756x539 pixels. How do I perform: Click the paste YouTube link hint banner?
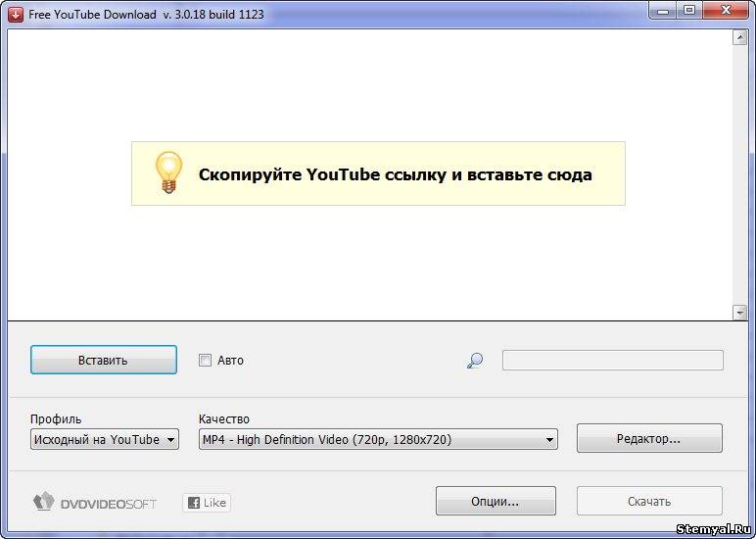tap(378, 173)
